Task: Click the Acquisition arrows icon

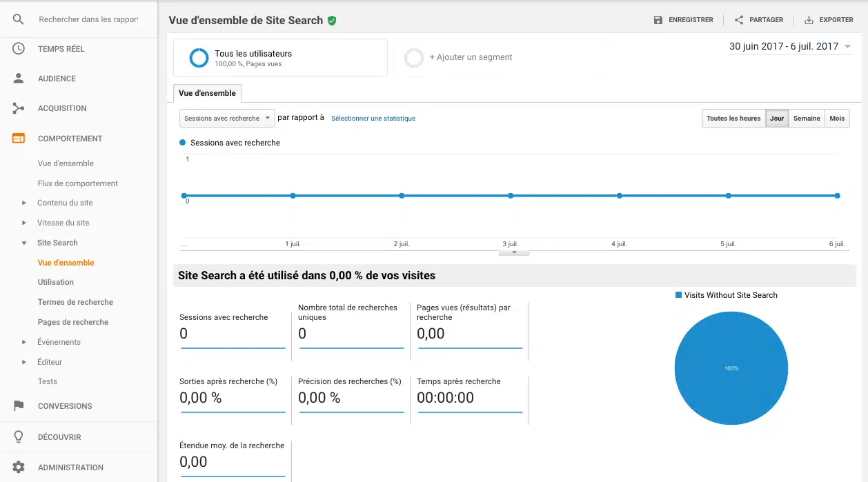Action: pos(19,108)
